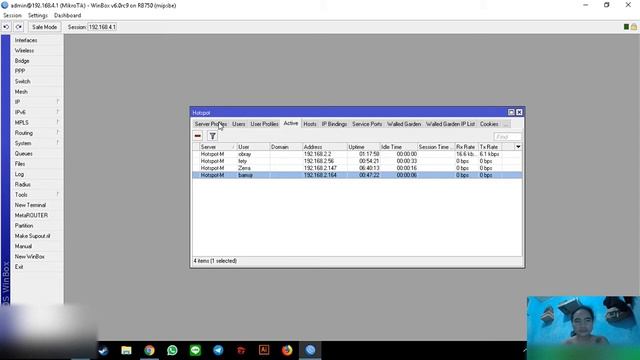The width and height of the screenshot is (640, 360).
Task: Select the highlighted row with address 192.168.2.164
Action: 357,175
